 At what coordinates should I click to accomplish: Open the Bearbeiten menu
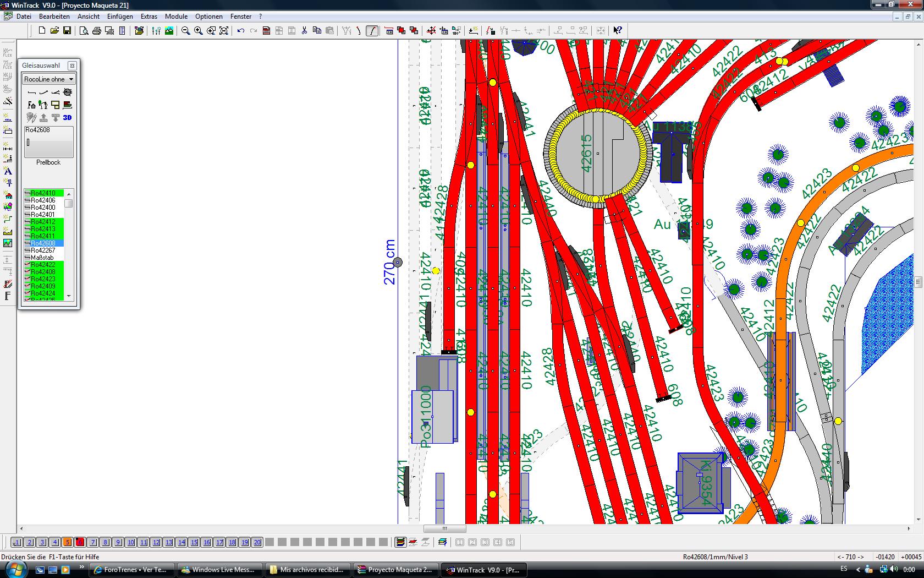(54, 17)
